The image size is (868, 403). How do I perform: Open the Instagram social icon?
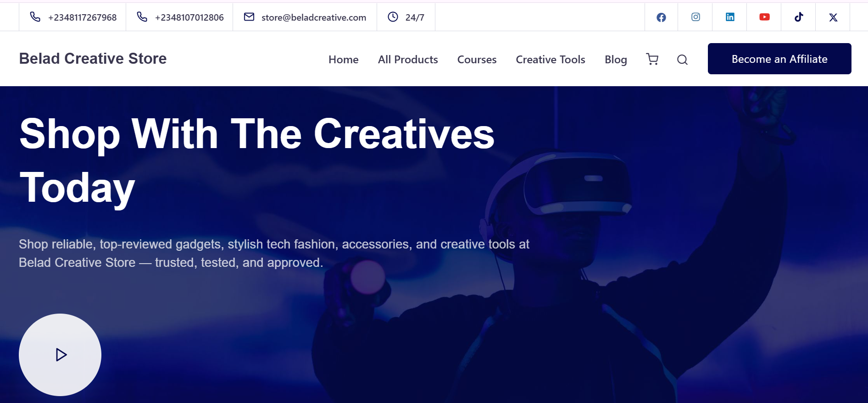pos(696,17)
